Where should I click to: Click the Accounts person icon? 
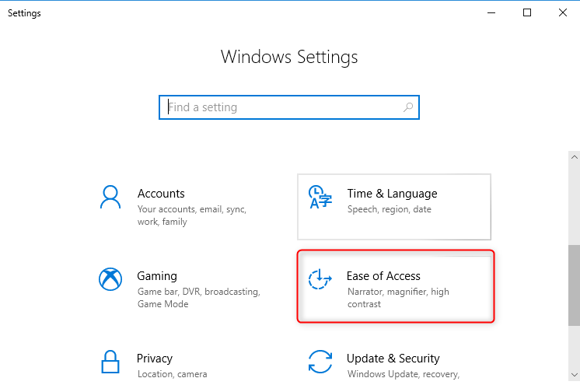coord(110,197)
